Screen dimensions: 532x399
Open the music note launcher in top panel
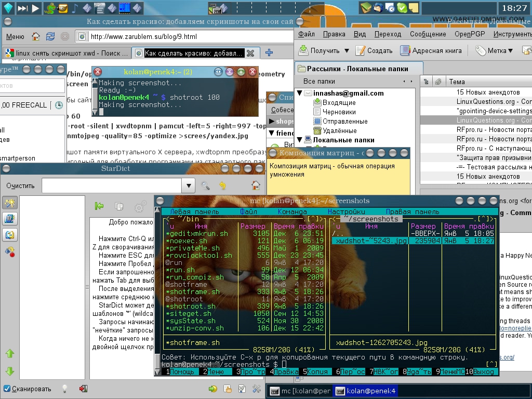[75, 8]
